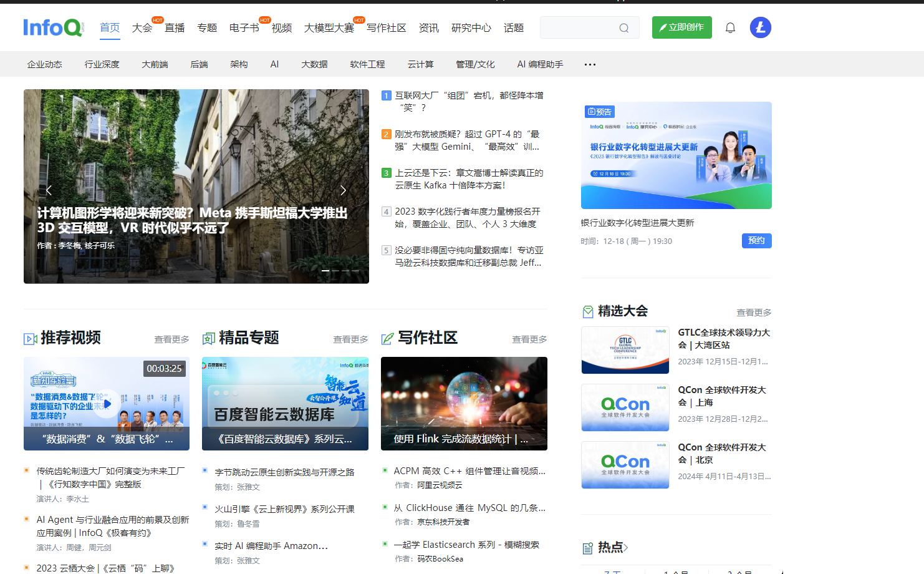Open the 百度智能云数据库 topic thumbnail
Image resolution: width=924 pixels, height=574 pixels.
click(285, 404)
